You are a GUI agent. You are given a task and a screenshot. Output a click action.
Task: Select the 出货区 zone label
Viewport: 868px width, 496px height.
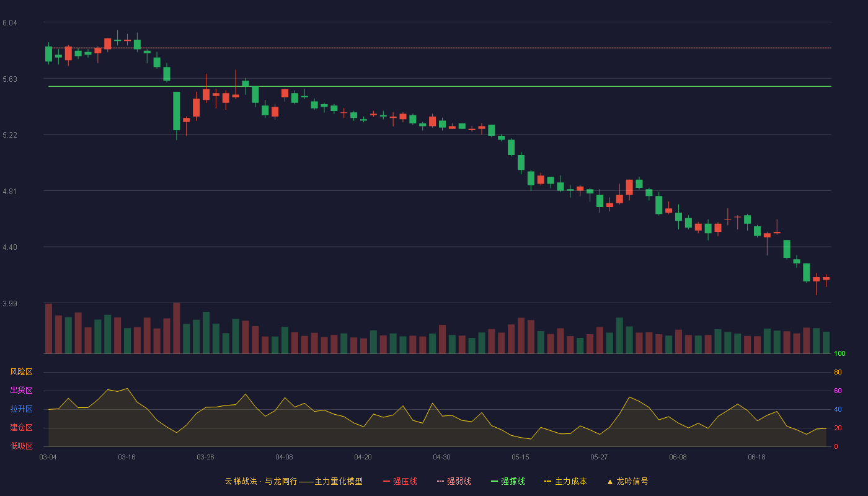tap(21, 391)
